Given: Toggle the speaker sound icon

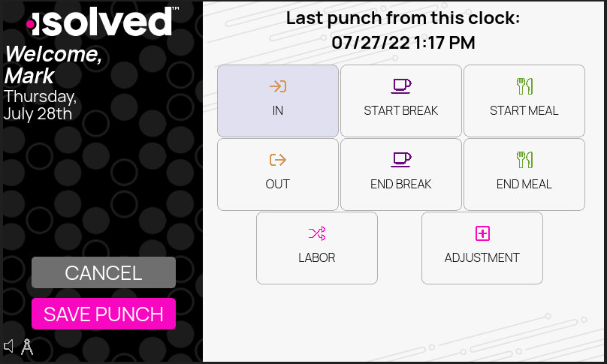Looking at the screenshot, I should tap(10, 346).
